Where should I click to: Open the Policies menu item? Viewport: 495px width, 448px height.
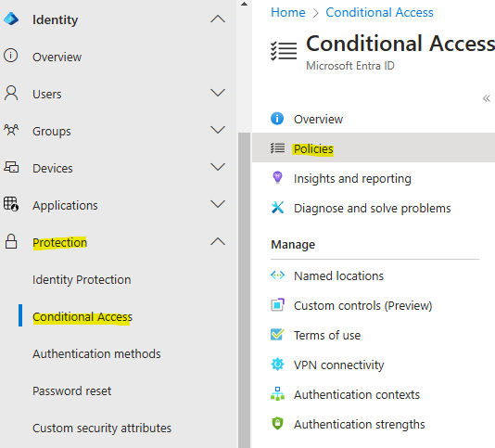point(374,147)
